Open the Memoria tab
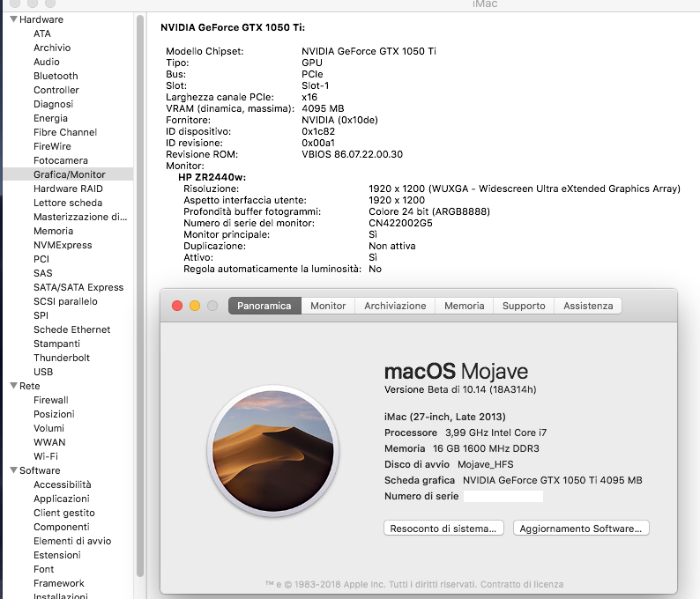The height and width of the screenshot is (599, 700). click(465, 306)
